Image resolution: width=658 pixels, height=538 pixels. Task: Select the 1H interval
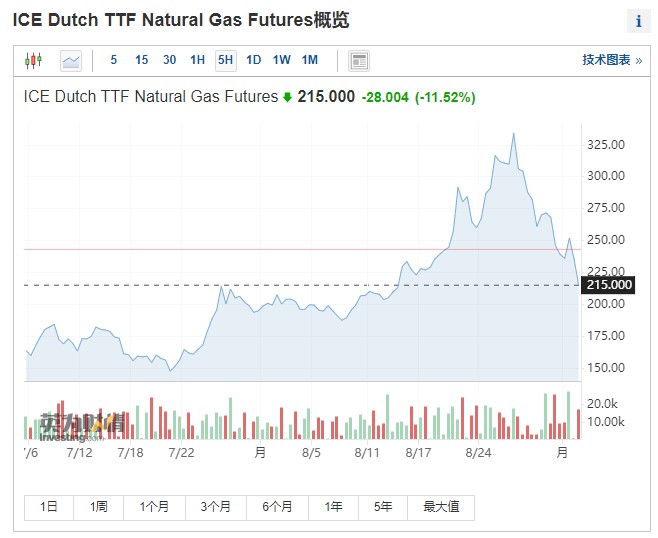tap(197, 60)
